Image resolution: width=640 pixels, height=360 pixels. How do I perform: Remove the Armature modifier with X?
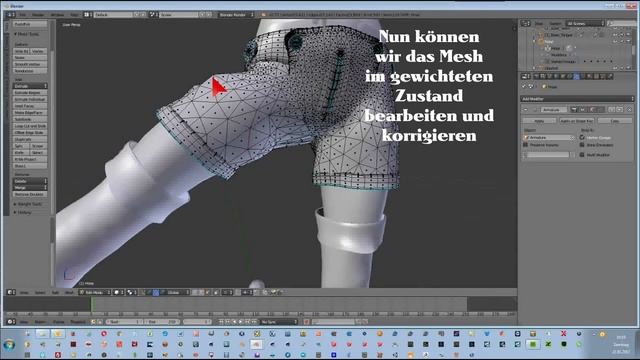[629, 109]
